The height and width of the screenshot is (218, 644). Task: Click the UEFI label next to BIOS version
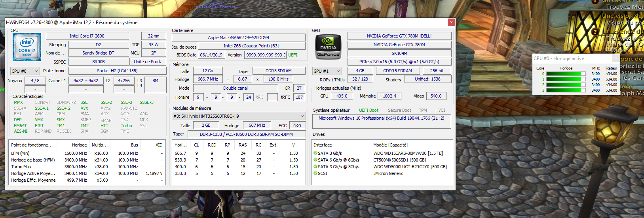293,55
